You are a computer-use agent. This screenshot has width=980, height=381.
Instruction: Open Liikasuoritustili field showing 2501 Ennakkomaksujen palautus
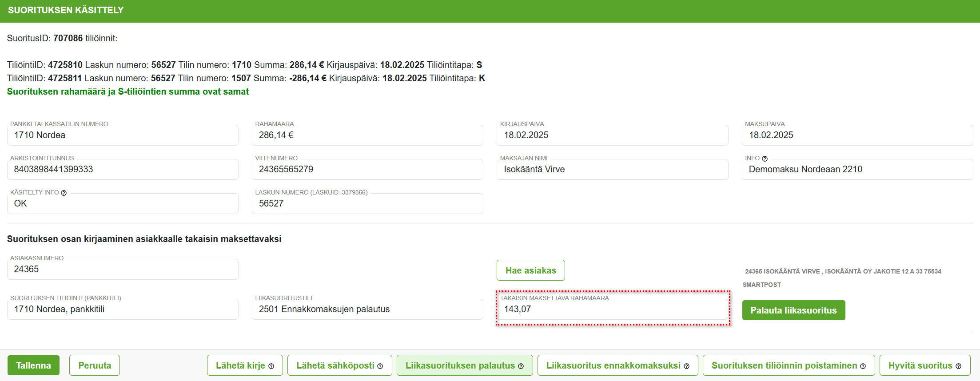click(367, 309)
